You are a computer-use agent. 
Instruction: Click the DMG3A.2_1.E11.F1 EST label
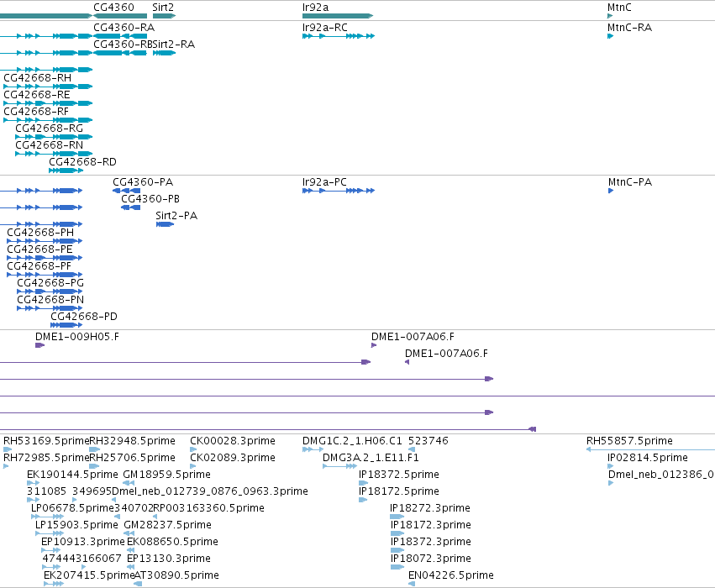point(371,458)
